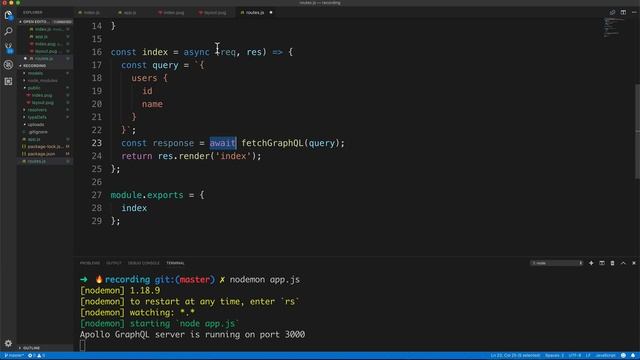The height and width of the screenshot is (360, 640).
Task: Open the Explorer view in activity bar
Action: coord(8,16)
